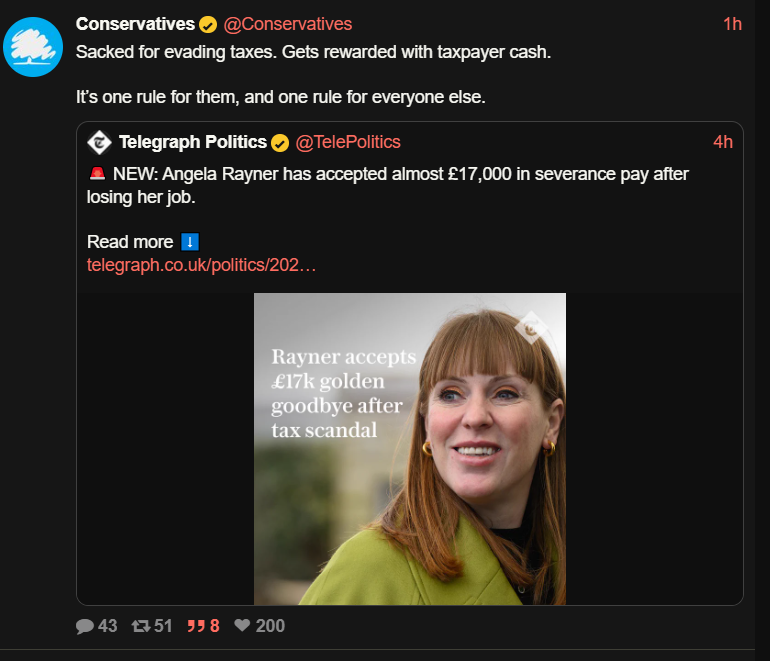Like the tweet with heart icon

click(242, 625)
